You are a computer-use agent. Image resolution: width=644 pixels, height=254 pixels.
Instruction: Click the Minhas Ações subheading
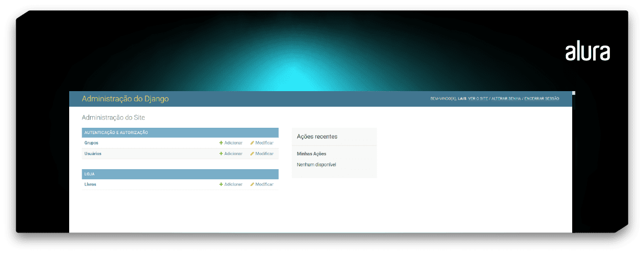[x=311, y=154]
